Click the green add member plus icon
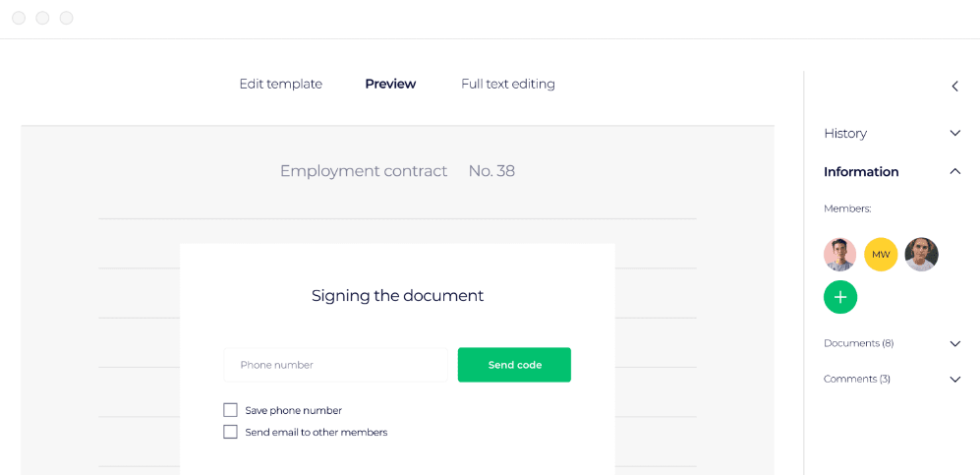 840,297
